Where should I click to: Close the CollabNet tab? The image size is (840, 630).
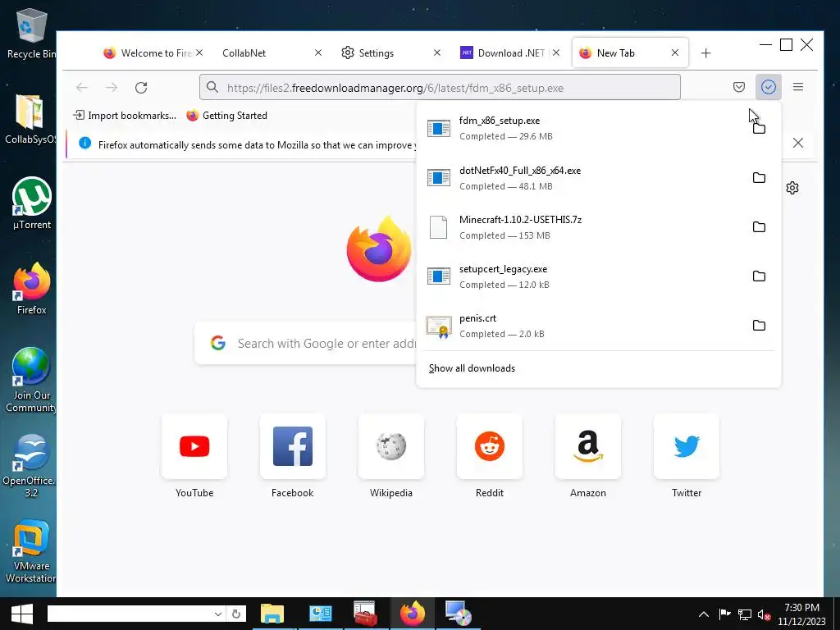318,52
